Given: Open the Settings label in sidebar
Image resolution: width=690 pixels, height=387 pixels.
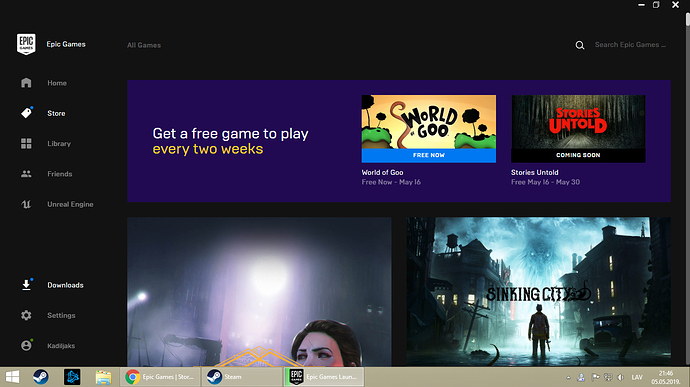Looking at the screenshot, I should coord(61,315).
